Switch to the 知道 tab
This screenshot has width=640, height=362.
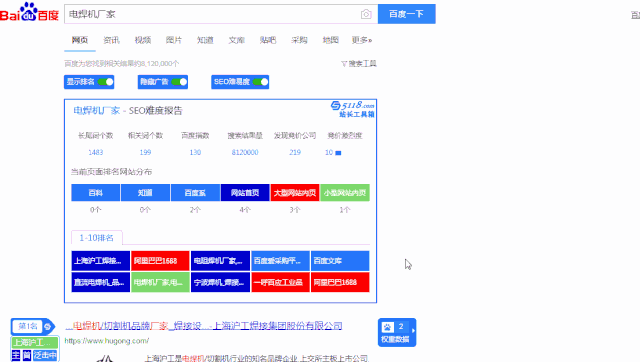tap(205, 40)
